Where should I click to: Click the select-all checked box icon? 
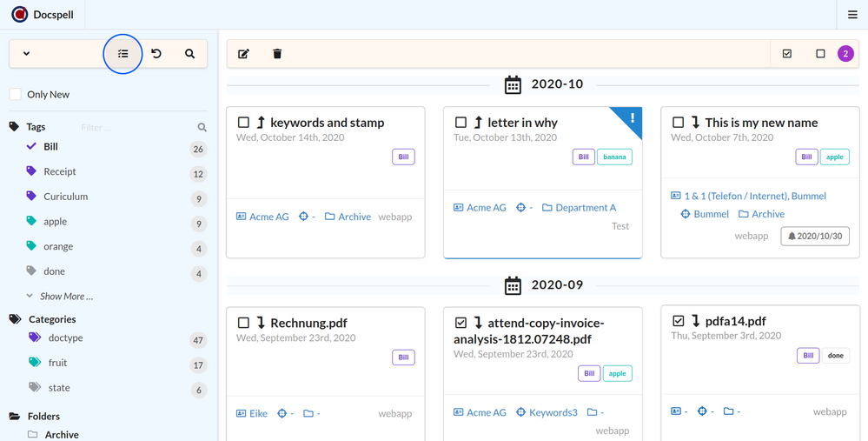tap(787, 54)
